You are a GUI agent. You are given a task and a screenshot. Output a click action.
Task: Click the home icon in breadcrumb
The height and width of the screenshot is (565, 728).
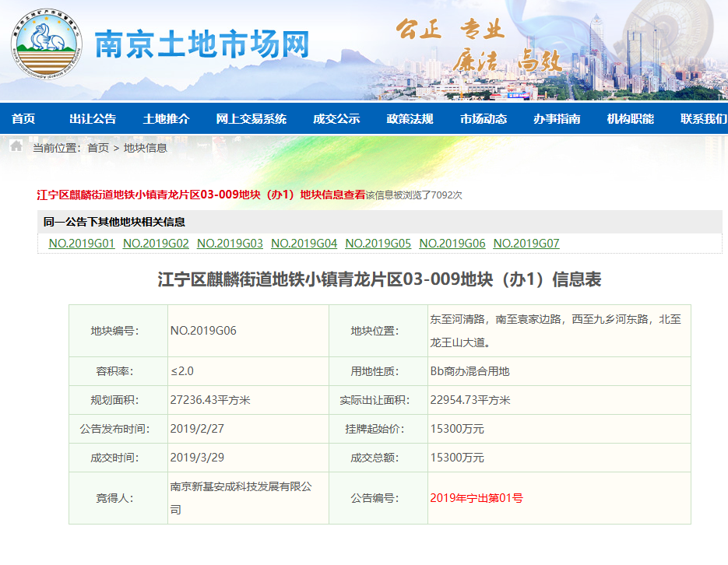point(16,146)
